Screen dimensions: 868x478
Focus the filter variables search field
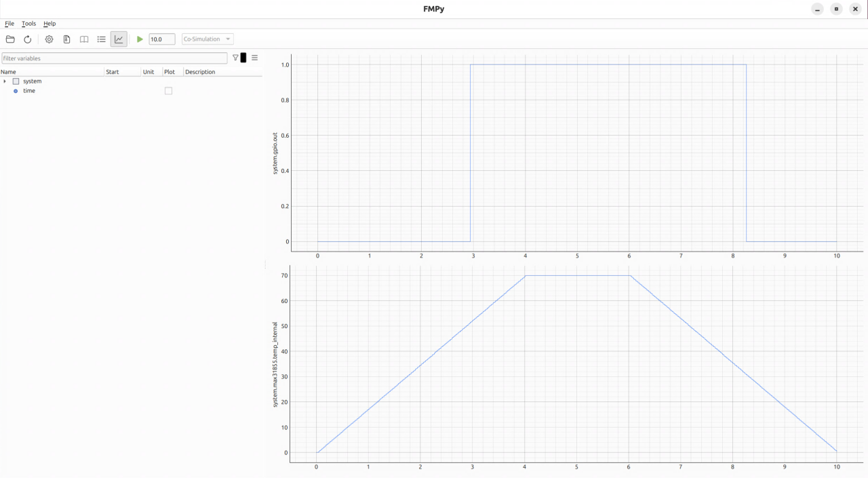click(114, 58)
